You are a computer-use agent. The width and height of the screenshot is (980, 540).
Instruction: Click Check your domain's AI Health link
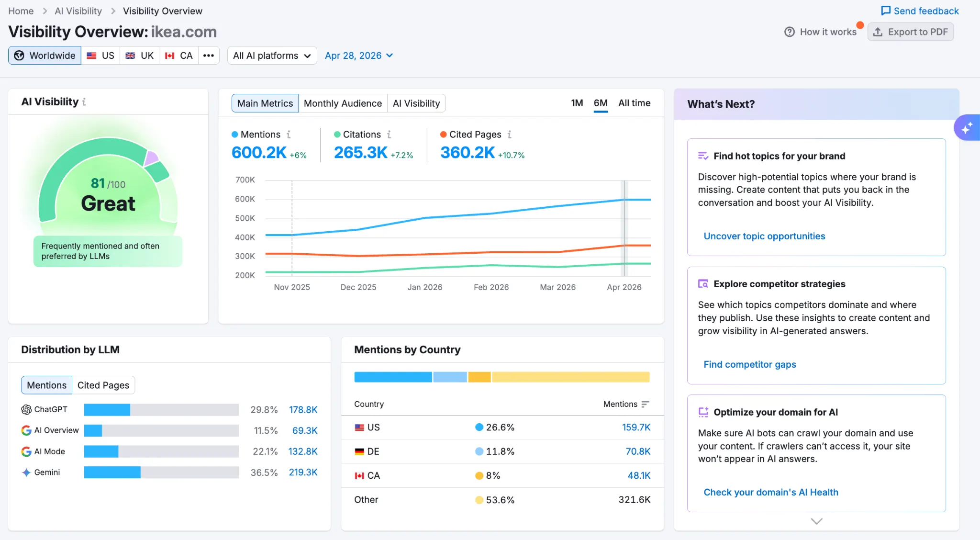click(771, 492)
